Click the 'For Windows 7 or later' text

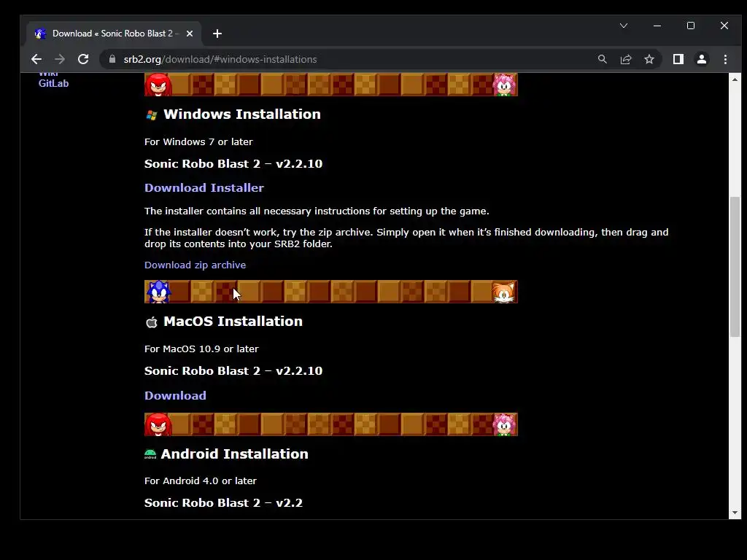(x=198, y=142)
